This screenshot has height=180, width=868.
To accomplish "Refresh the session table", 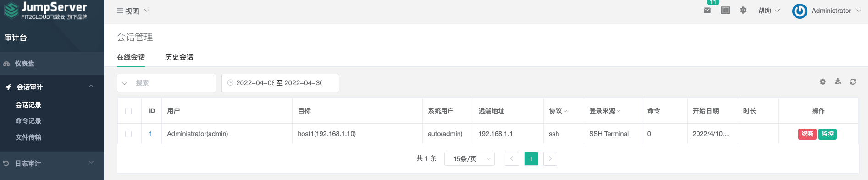I will 853,82.
